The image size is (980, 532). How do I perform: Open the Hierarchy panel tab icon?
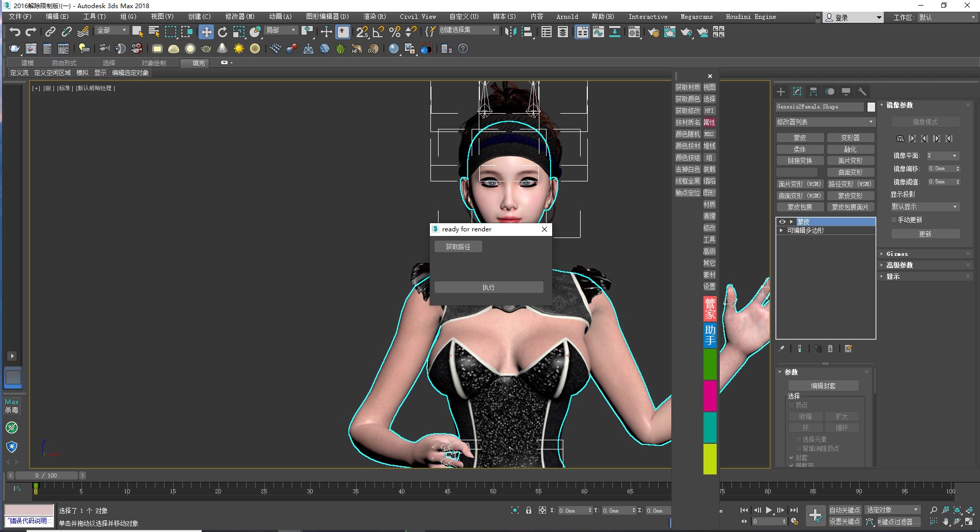pyautogui.click(x=813, y=92)
